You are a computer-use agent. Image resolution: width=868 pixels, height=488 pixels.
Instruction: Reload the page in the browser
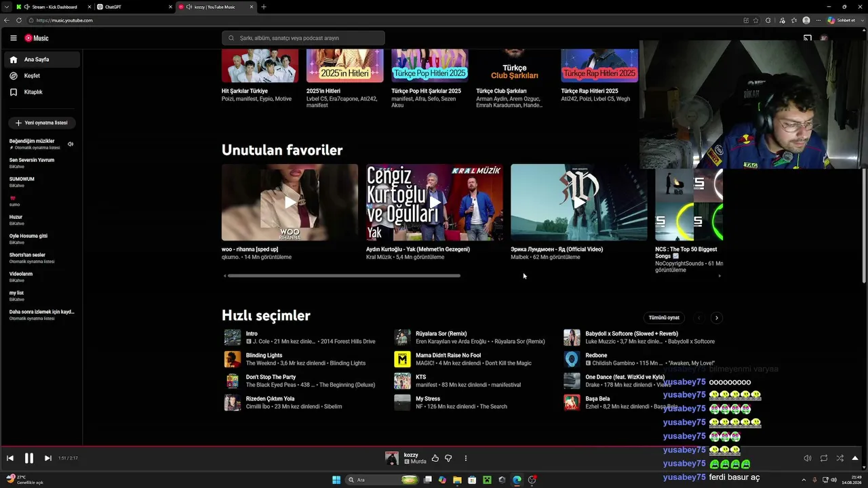coord(19,20)
